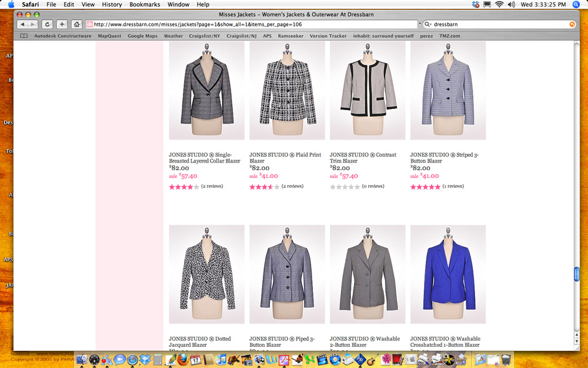This screenshot has width=588, height=368.
Task: Open Spotlight search in the menu bar
Action: click(576, 5)
